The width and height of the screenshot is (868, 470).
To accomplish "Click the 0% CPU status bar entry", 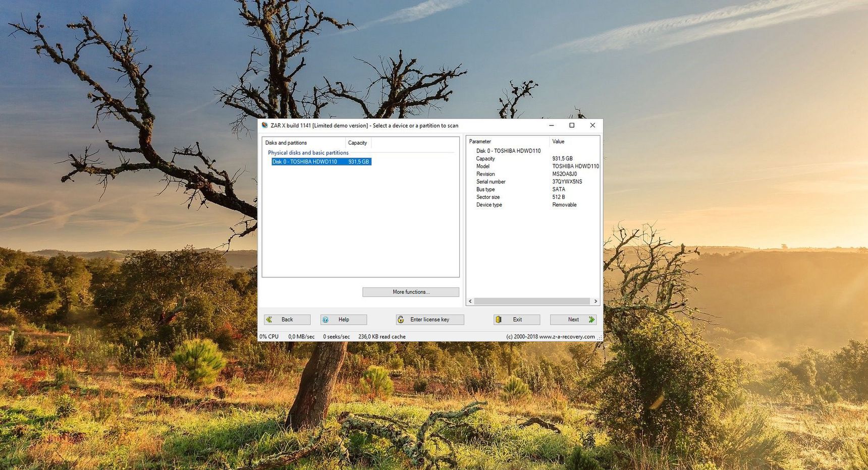I will (269, 336).
